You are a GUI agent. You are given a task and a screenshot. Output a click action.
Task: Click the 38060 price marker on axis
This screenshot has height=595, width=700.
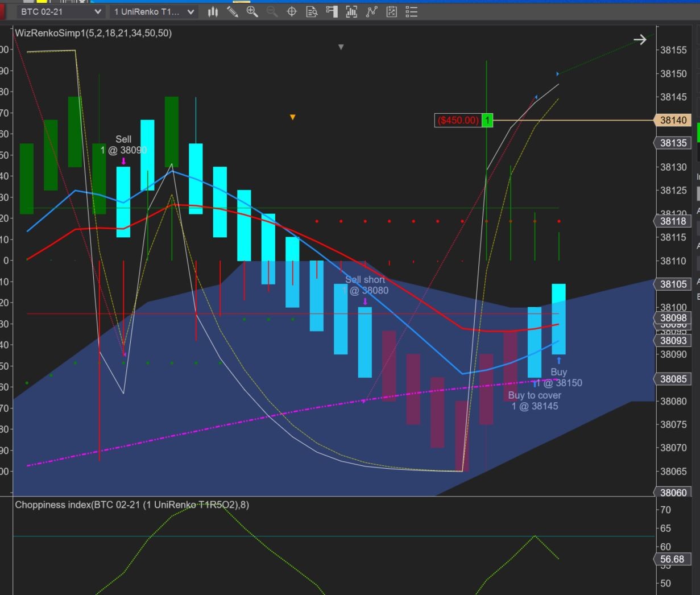coord(674,493)
